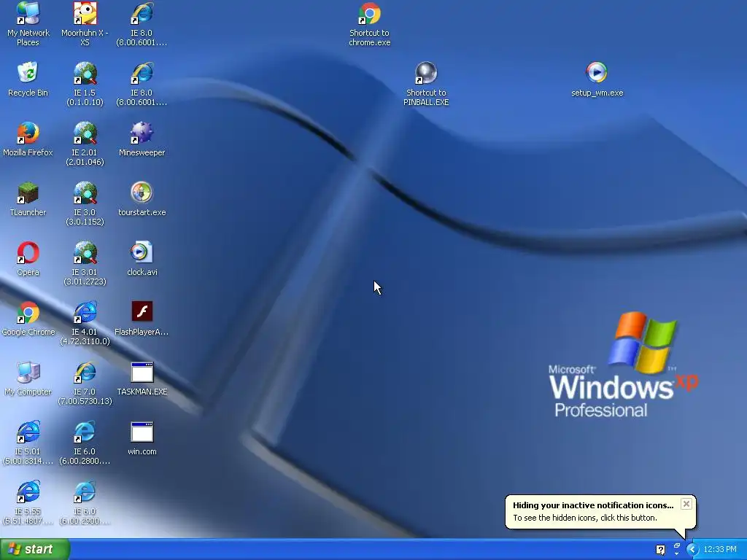Select the TLauncher Minecraft block icon
Viewport: 747px width, 560px height.
pos(28,192)
